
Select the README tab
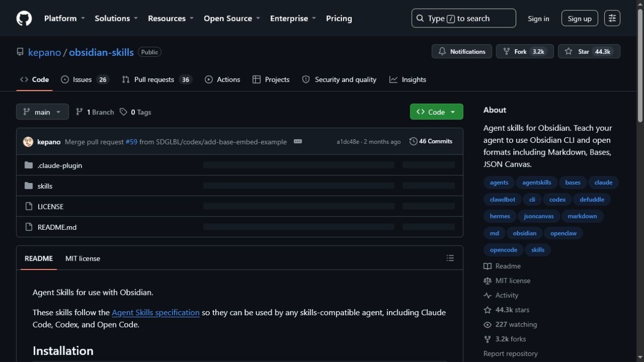(39, 258)
